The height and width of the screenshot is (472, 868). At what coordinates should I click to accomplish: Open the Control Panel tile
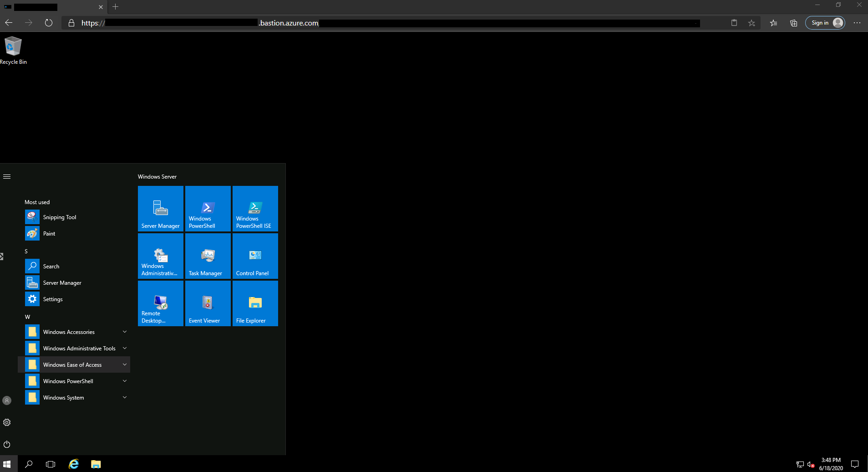255,256
